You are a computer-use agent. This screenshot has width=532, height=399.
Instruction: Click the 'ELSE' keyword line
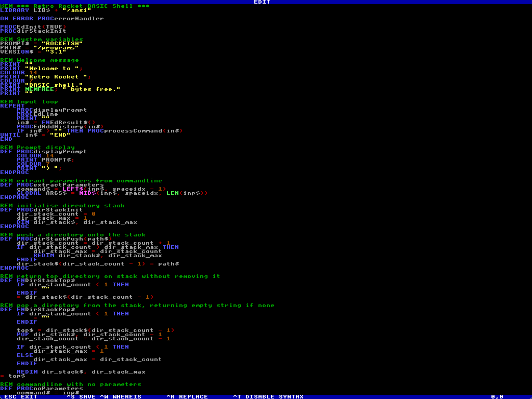pyautogui.click(x=25, y=355)
